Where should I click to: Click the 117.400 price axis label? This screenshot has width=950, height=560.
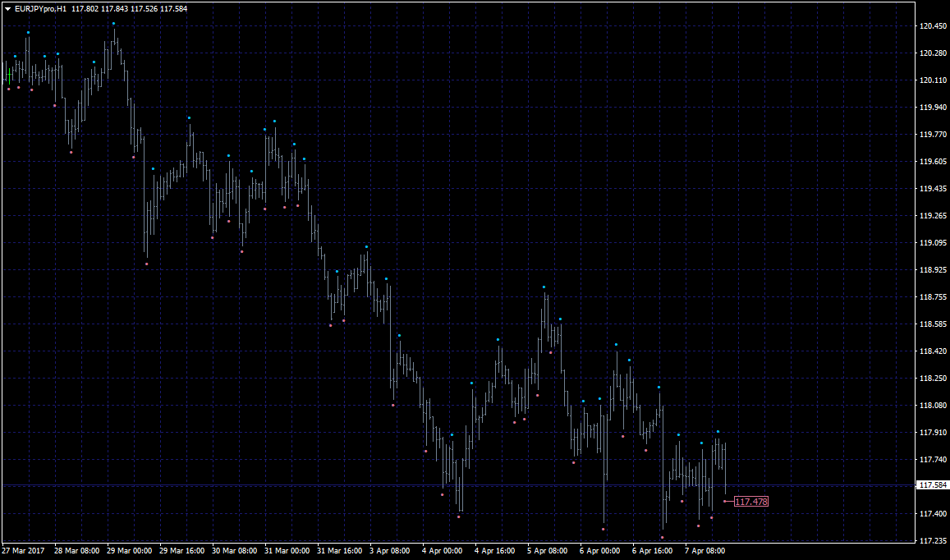(933, 514)
